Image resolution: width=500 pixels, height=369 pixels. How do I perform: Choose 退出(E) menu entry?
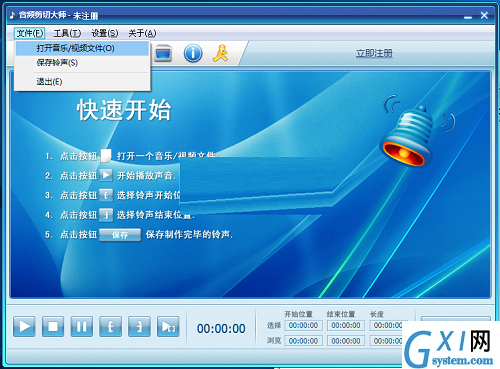coord(82,82)
